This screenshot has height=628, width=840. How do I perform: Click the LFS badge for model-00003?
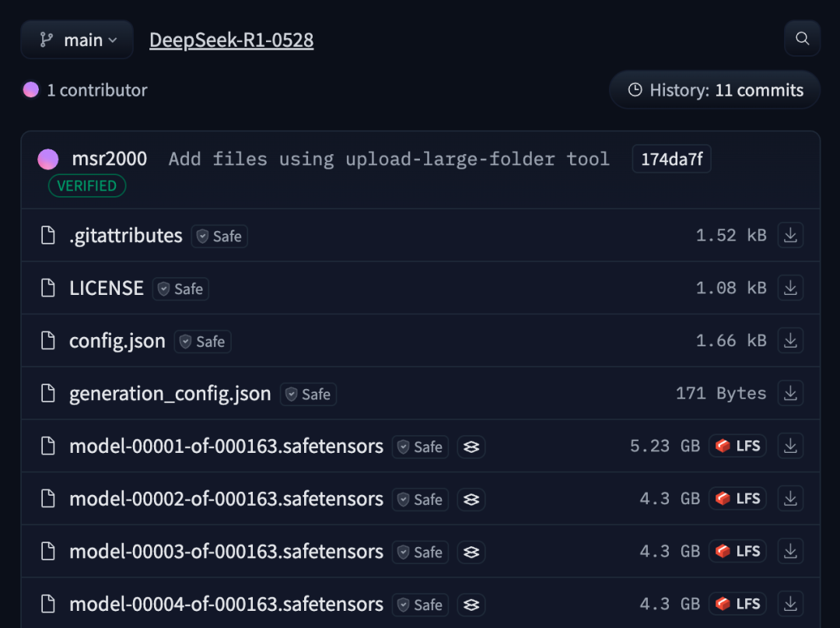click(x=737, y=551)
